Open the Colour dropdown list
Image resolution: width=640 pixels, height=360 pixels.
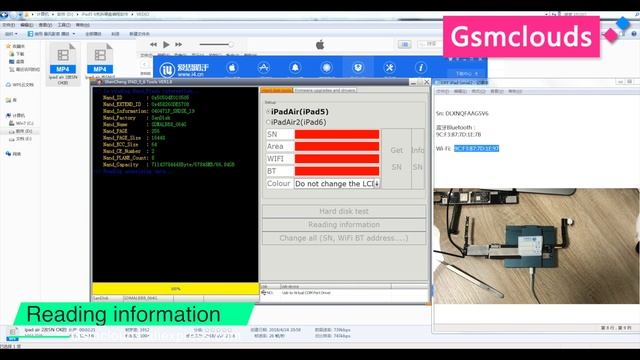337,184
